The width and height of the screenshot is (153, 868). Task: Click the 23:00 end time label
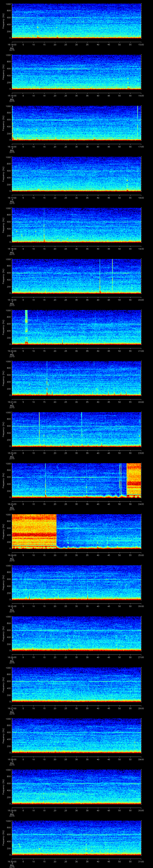(141, 453)
